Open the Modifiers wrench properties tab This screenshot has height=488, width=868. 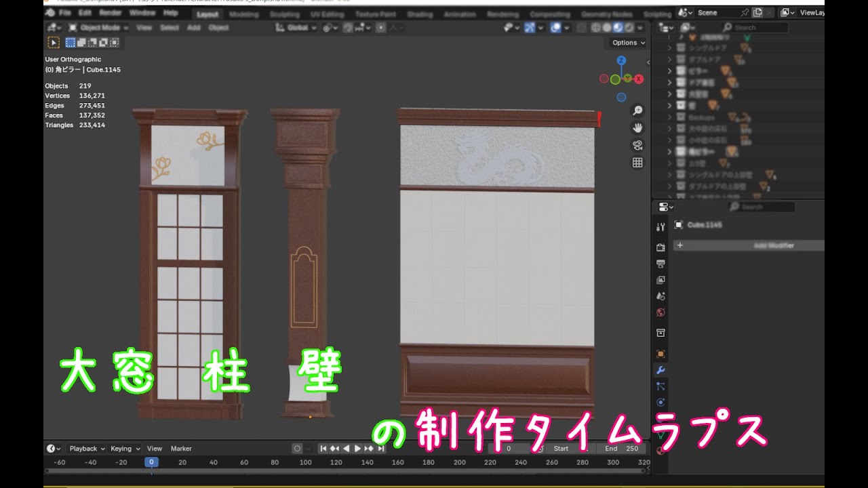660,370
